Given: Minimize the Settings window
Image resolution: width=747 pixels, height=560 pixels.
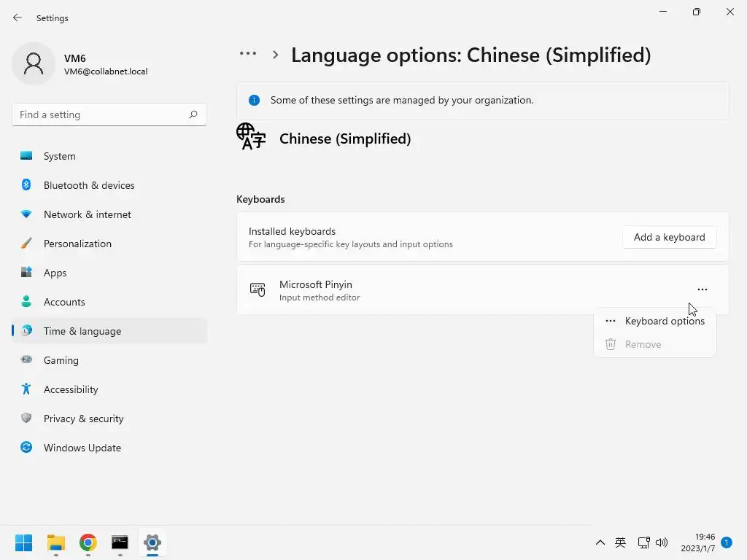Looking at the screenshot, I should [x=662, y=12].
